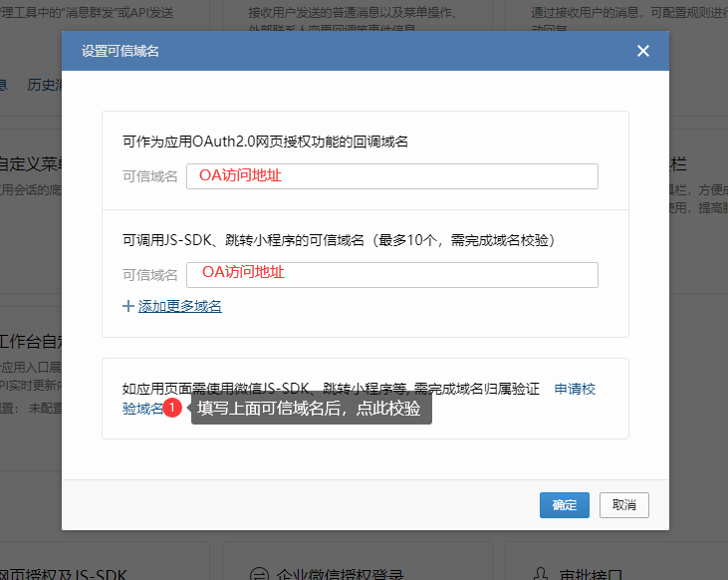Click the OAuth2.0 回调域名 input field
The height and width of the screenshot is (580, 728).
coord(391,176)
